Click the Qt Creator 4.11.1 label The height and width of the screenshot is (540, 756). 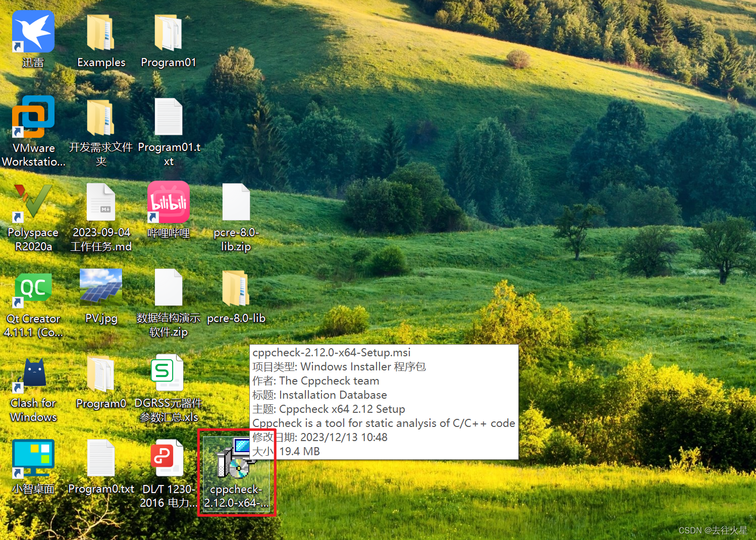[x=33, y=326]
